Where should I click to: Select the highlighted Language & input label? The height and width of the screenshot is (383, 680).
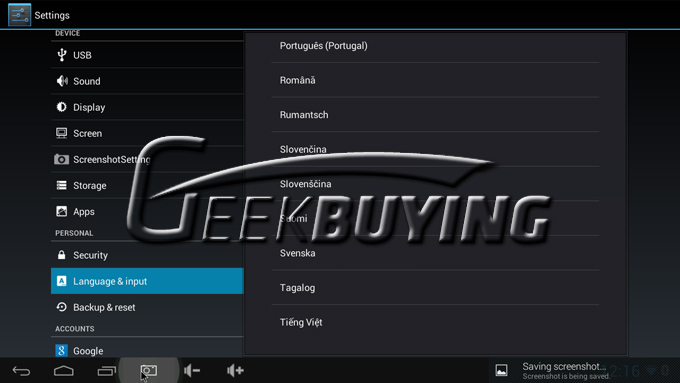click(110, 281)
